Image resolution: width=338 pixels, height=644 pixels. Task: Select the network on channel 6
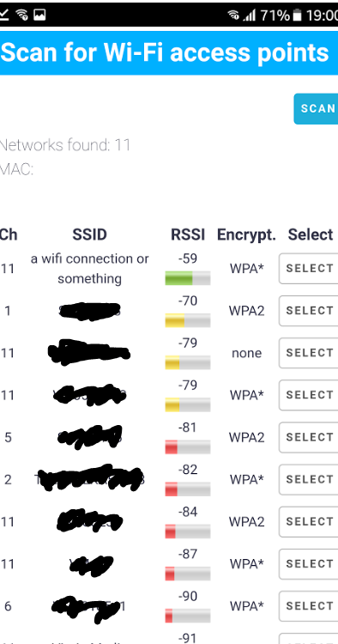[309, 606]
